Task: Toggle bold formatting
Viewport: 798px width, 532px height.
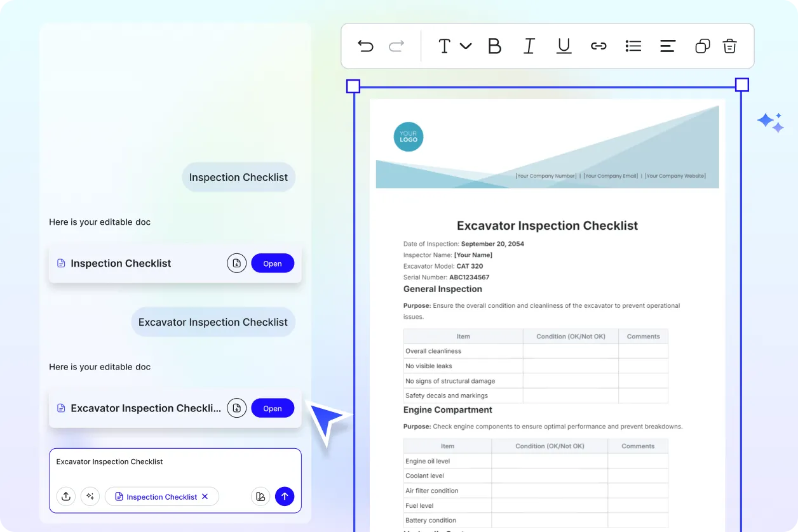Action: point(494,46)
